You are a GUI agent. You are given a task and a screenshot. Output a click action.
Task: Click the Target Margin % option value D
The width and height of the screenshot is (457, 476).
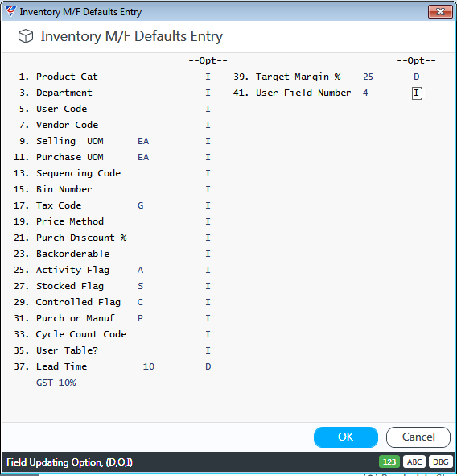click(416, 77)
